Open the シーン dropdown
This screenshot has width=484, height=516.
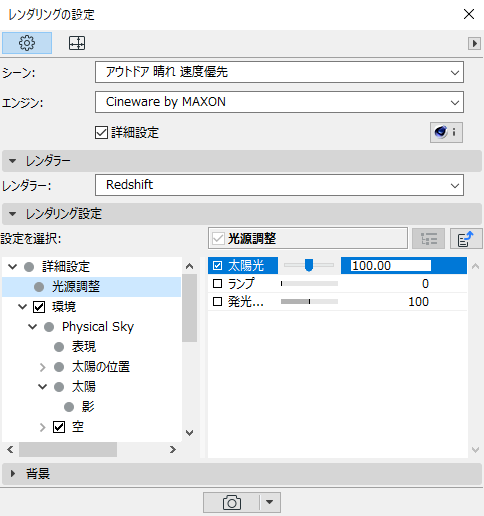click(x=279, y=72)
